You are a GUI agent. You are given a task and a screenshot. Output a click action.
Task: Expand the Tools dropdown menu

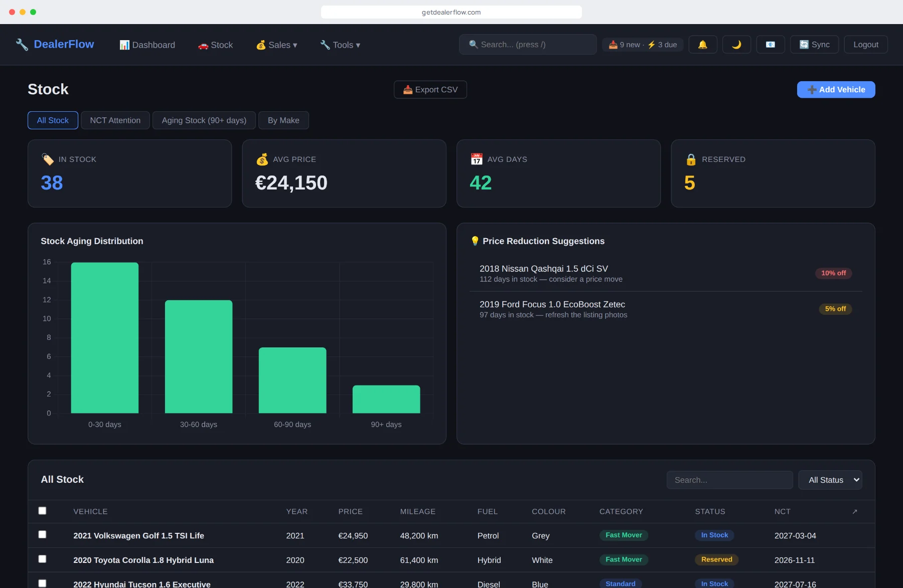pos(340,45)
